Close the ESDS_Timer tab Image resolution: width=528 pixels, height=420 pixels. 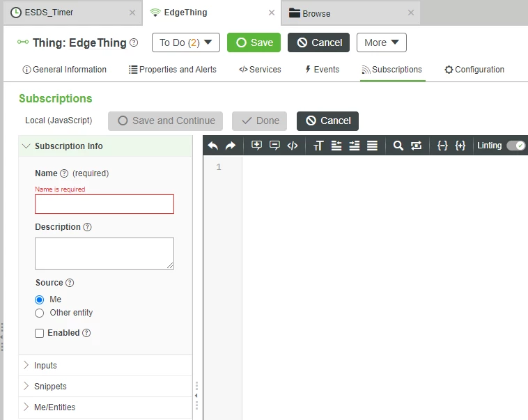pyautogui.click(x=132, y=13)
